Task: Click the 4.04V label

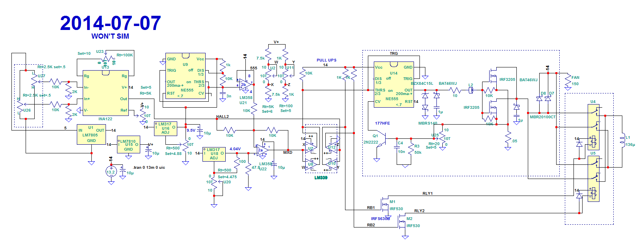Action: click(235, 149)
